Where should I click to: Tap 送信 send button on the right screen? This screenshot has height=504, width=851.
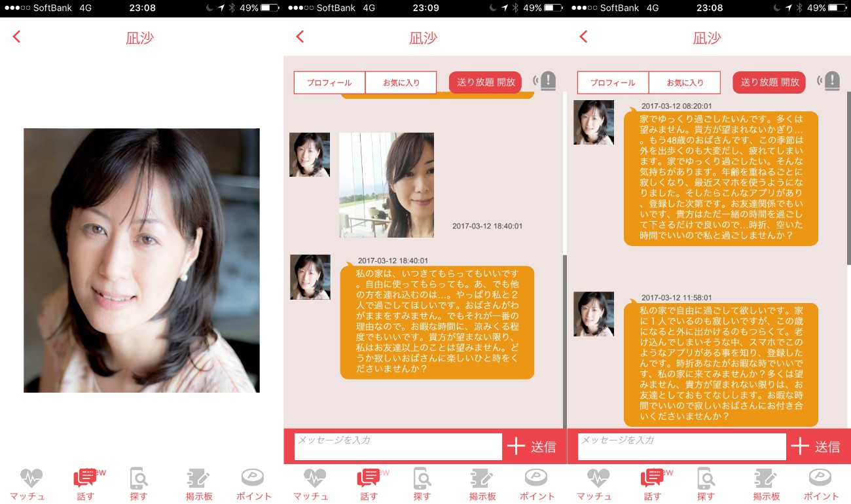pyautogui.click(x=827, y=446)
